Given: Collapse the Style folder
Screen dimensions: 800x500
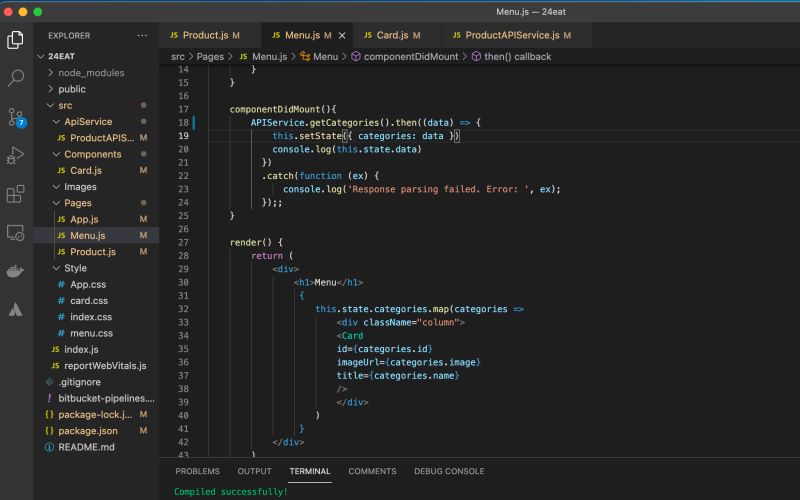Looking at the screenshot, I should (96, 268).
